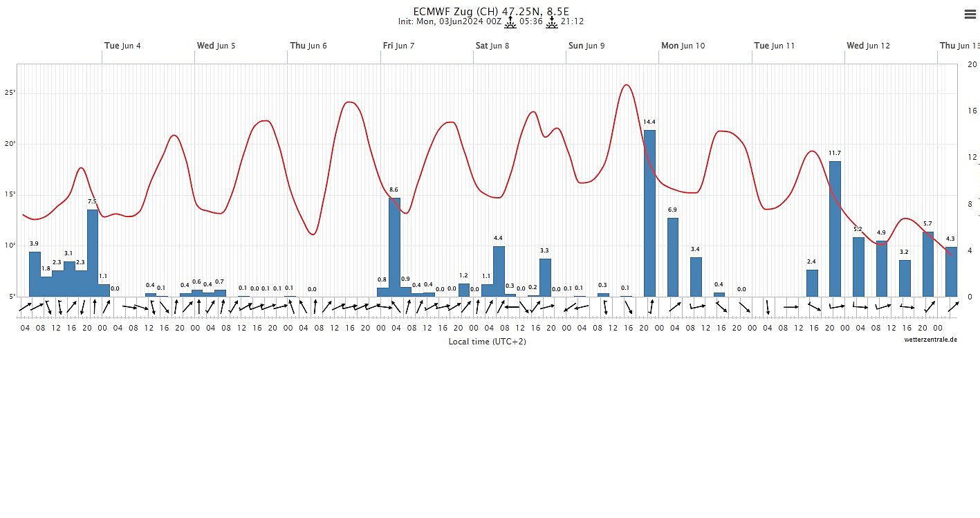The width and height of the screenshot is (980, 518).
Task: Open the chart hamburger context menu
Action: point(969,15)
